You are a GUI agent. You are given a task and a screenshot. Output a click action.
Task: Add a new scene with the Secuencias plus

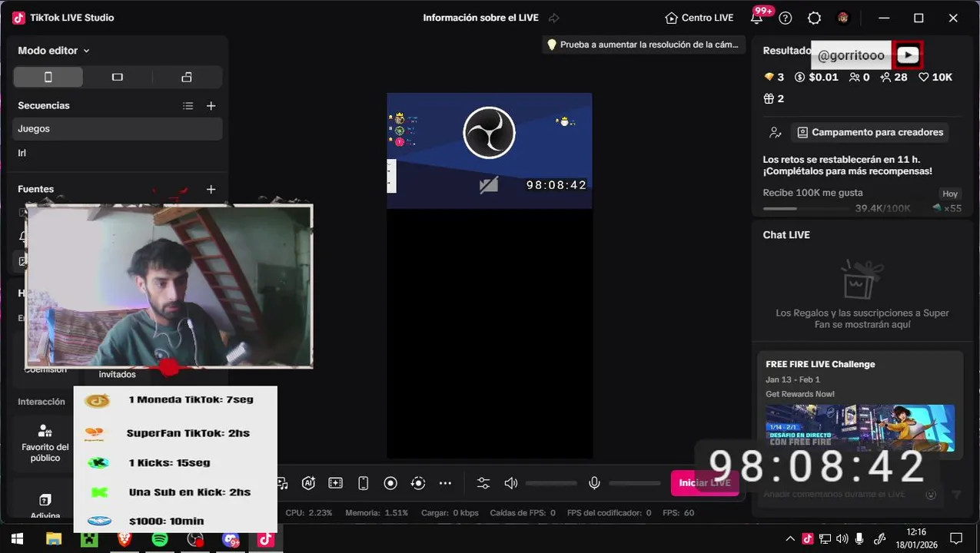211,106
